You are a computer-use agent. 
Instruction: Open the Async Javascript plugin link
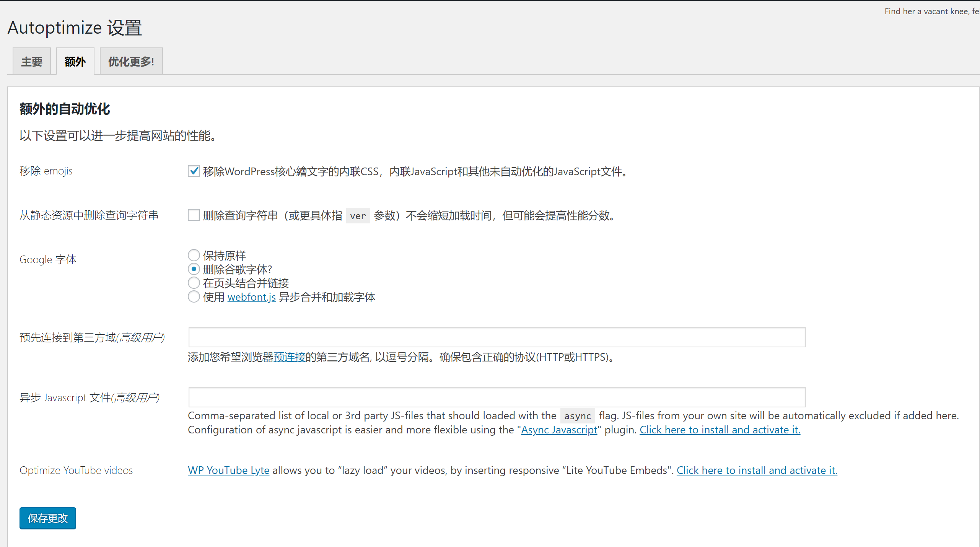(x=559, y=430)
